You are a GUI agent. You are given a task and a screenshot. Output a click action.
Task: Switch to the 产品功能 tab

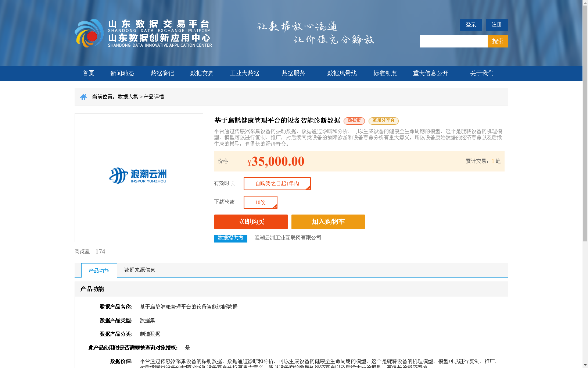point(99,270)
